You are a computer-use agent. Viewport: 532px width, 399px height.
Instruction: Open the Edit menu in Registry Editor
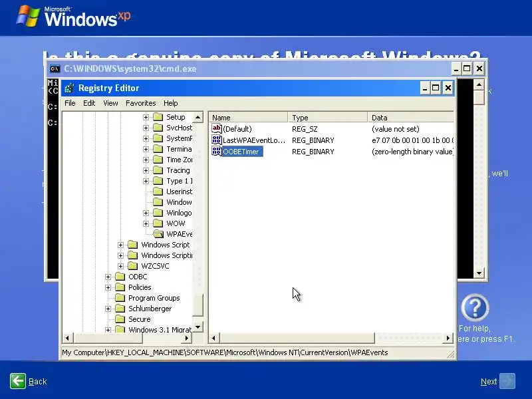89,103
